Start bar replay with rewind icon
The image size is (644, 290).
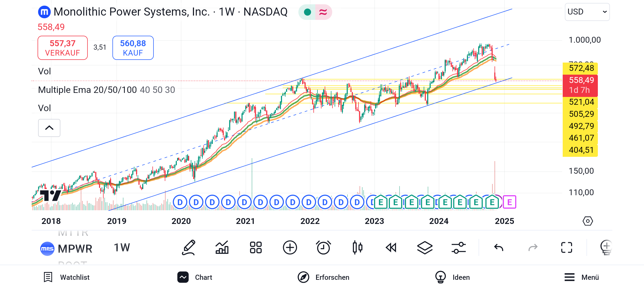[x=391, y=247]
